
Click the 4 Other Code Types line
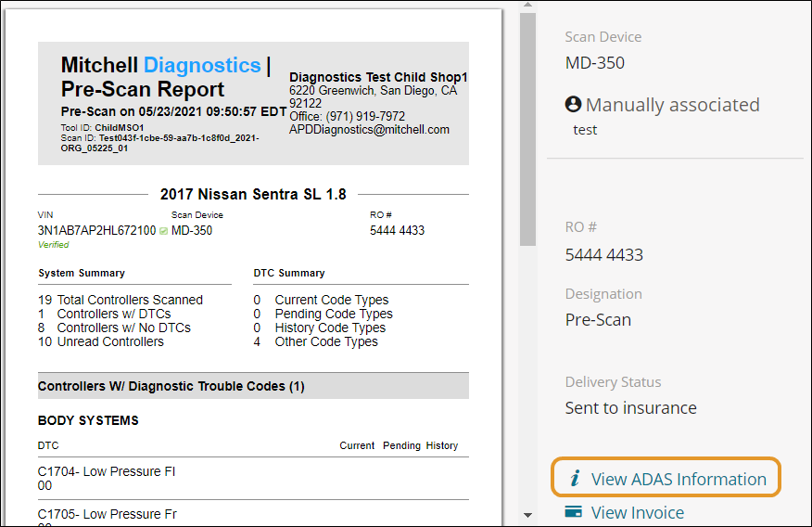coord(315,342)
